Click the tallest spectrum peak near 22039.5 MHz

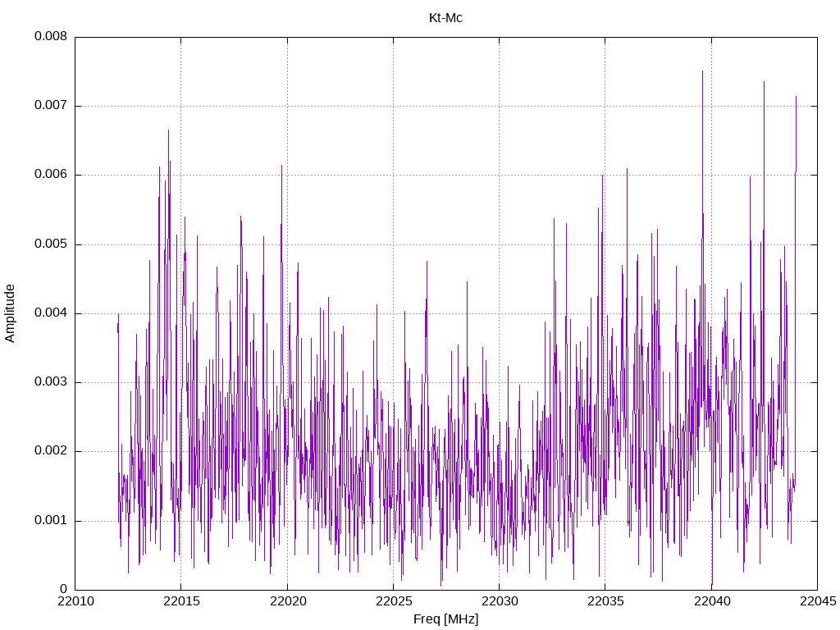coord(702,72)
